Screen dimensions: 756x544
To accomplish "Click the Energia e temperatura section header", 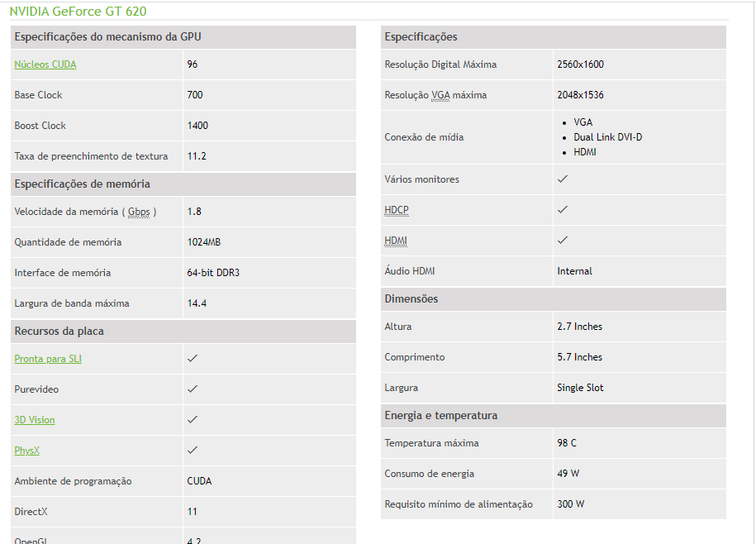I will point(554,416).
